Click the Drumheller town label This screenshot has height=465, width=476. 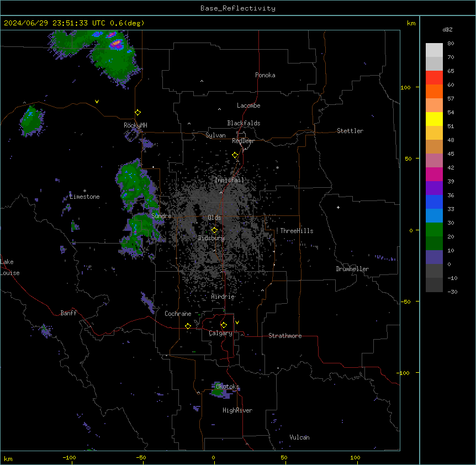(352, 269)
